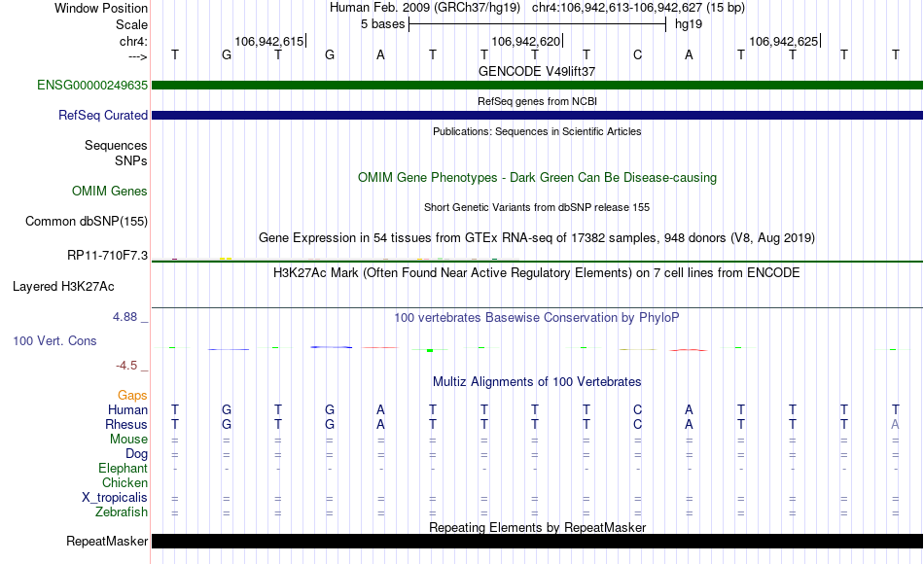Click the "chr4:106,942,613-106,942,627 (15 bp)" position text
924x564 pixels.
pos(638,8)
